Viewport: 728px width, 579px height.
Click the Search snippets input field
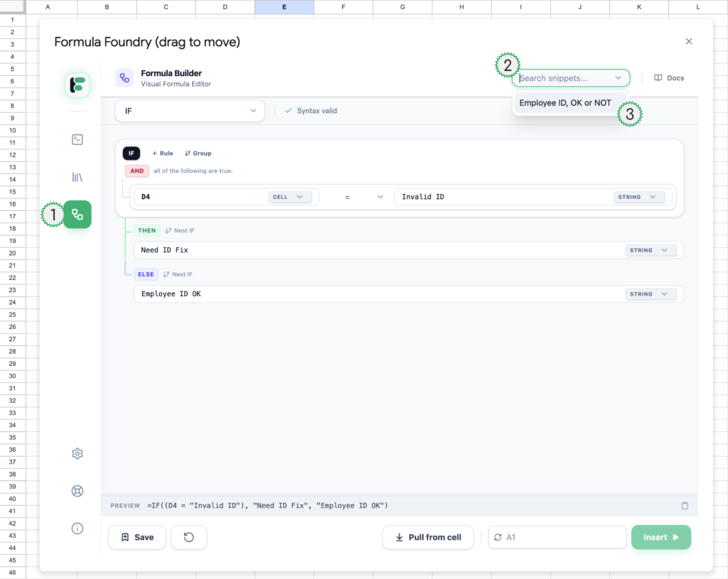pyautogui.click(x=565, y=78)
